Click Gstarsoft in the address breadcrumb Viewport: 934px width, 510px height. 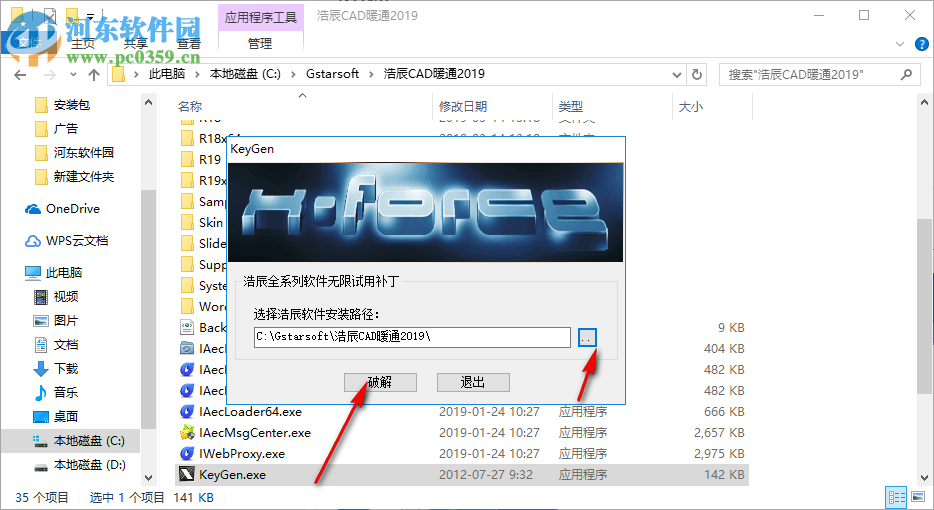coord(332,74)
